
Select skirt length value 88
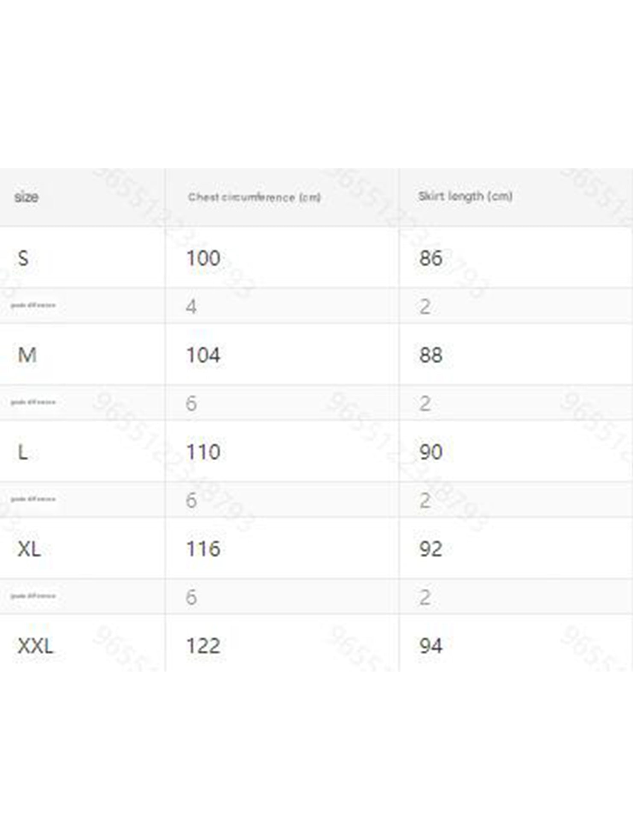coord(431,355)
